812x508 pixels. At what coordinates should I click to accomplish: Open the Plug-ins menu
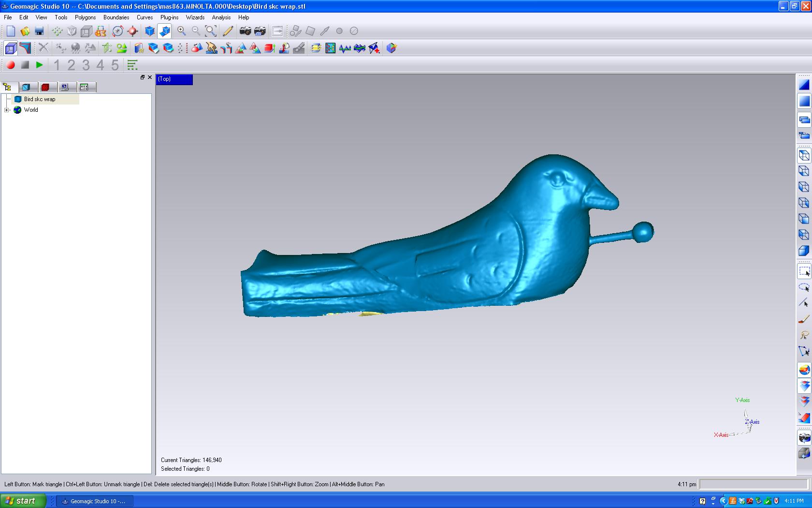170,17
